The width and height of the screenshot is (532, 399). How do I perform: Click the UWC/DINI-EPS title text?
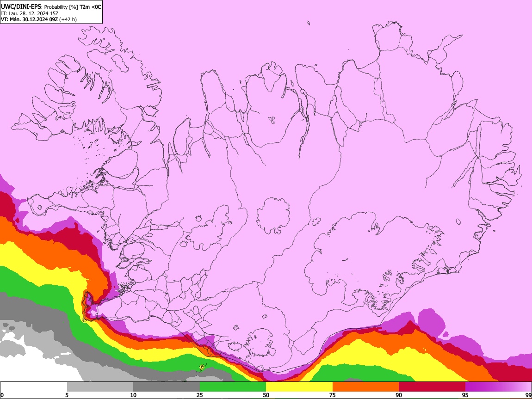click(x=21, y=7)
